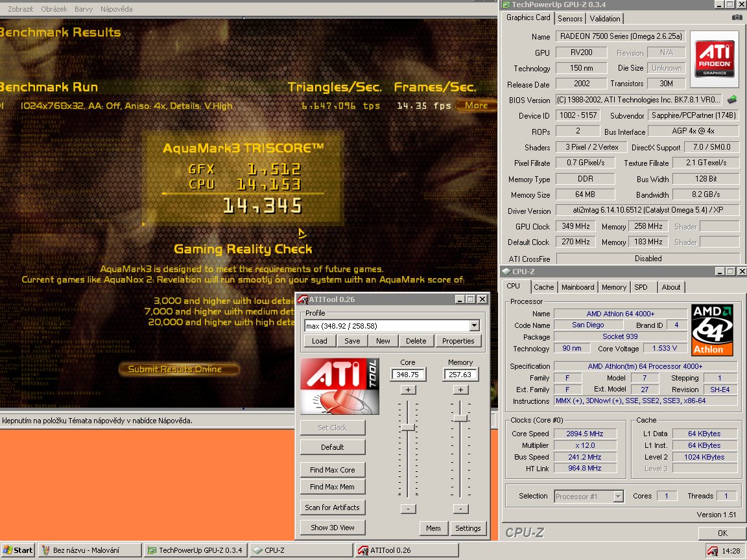
Task: Click the Start button Windows logo
Action: click(7, 550)
